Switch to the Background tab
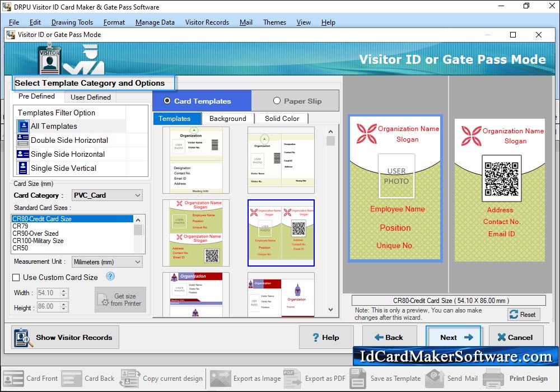The height and width of the screenshot is (392, 560). point(228,119)
